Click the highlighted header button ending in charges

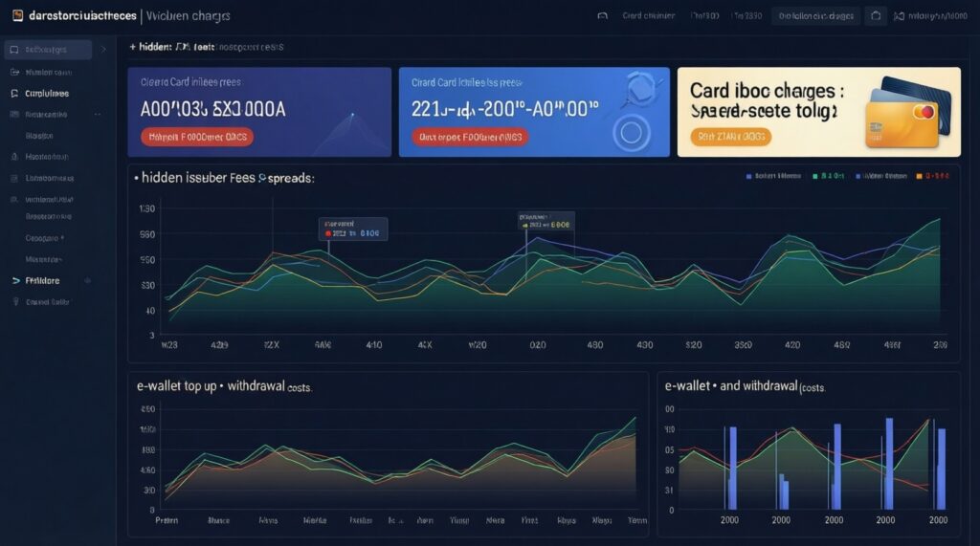point(815,15)
